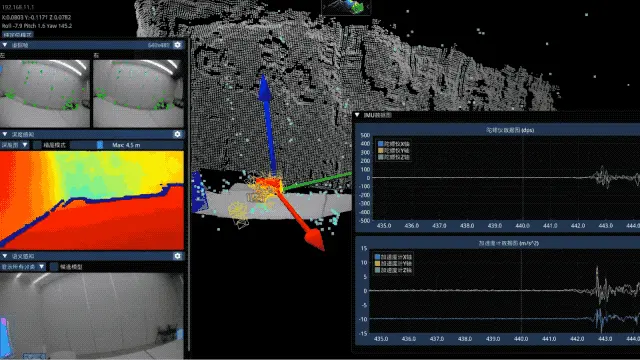Click the semantic camera image
Image resolution: width=640 pixels, height=360 pixels.
click(92, 316)
